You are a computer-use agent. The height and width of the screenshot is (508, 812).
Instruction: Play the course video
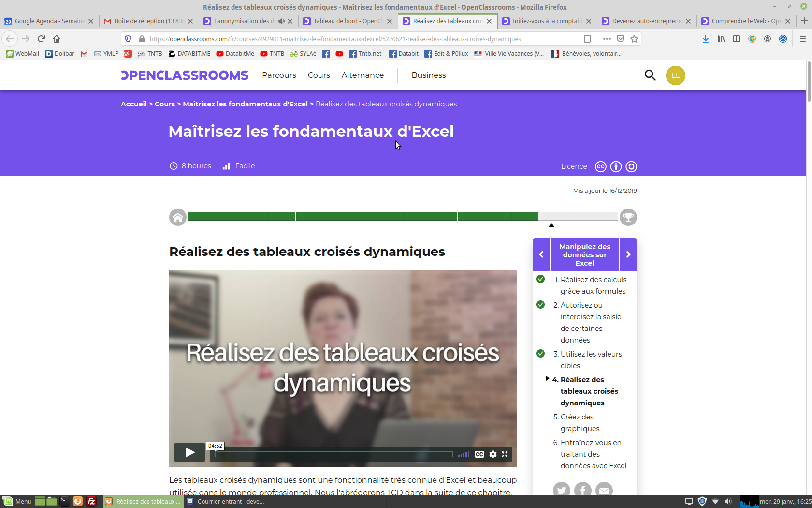190,452
